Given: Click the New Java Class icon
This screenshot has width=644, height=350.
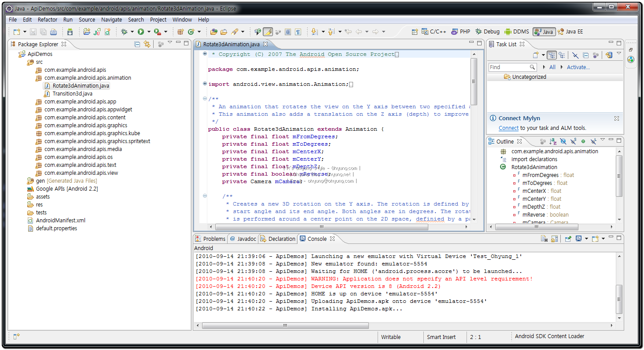Looking at the screenshot, I should pos(191,32).
